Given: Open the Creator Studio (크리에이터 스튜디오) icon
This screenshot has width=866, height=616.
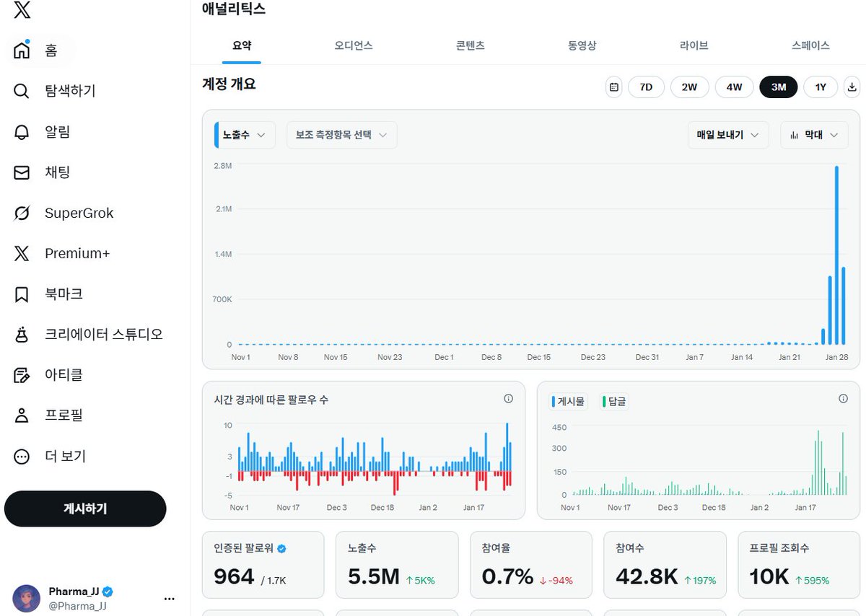Looking at the screenshot, I should tap(22, 335).
